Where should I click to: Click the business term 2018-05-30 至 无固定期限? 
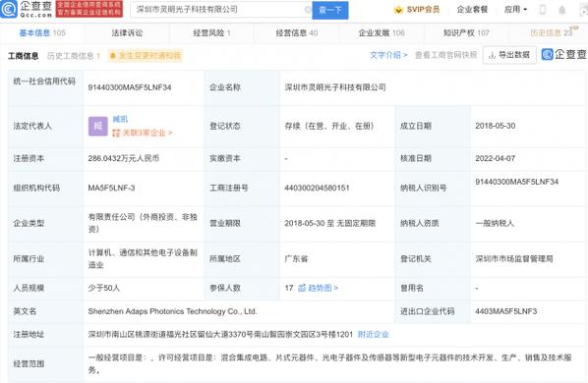pos(330,223)
